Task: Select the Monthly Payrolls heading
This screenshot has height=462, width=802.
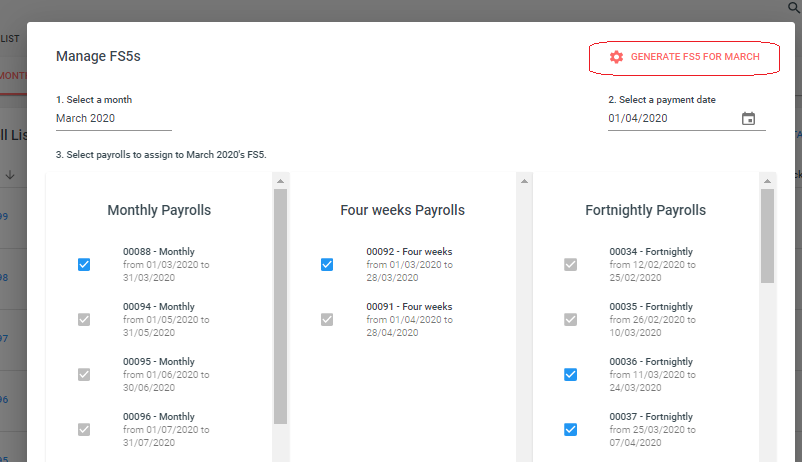Action: coord(159,210)
